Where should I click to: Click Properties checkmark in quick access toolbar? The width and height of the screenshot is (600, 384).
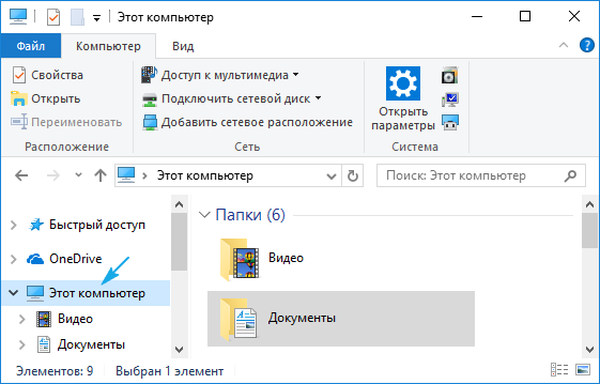(53, 17)
